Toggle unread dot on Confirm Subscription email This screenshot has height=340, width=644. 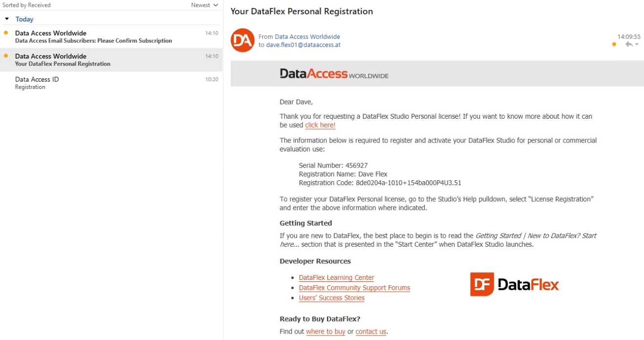pyautogui.click(x=6, y=33)
